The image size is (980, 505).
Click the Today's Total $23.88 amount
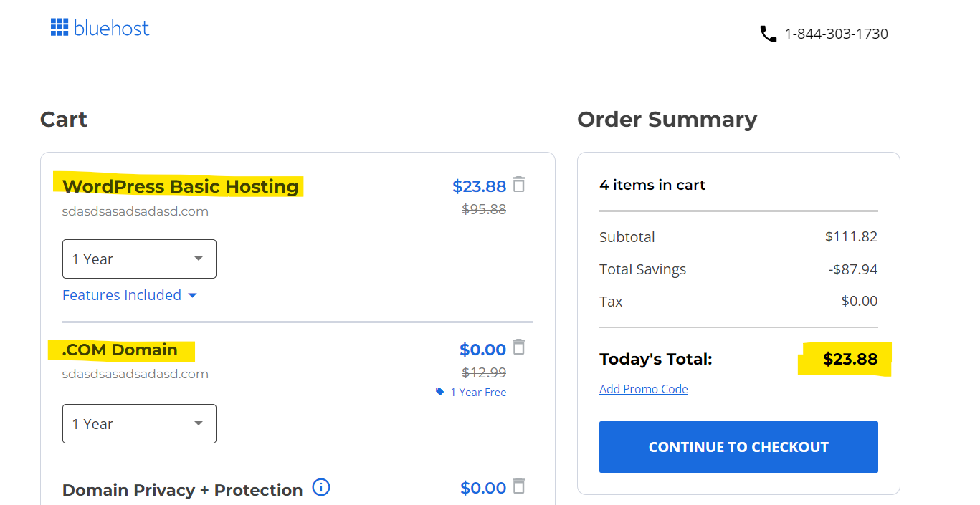pos(850,359)
